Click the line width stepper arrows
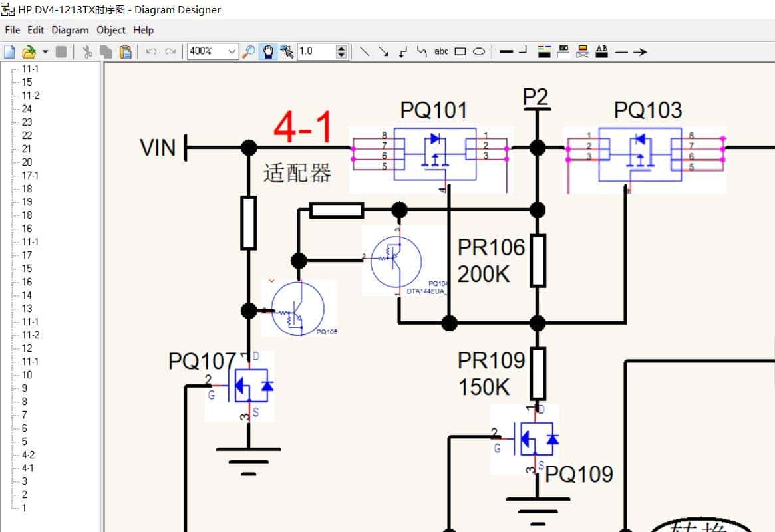This screenshot has width=775, height=532. click(x=341, y=51)
